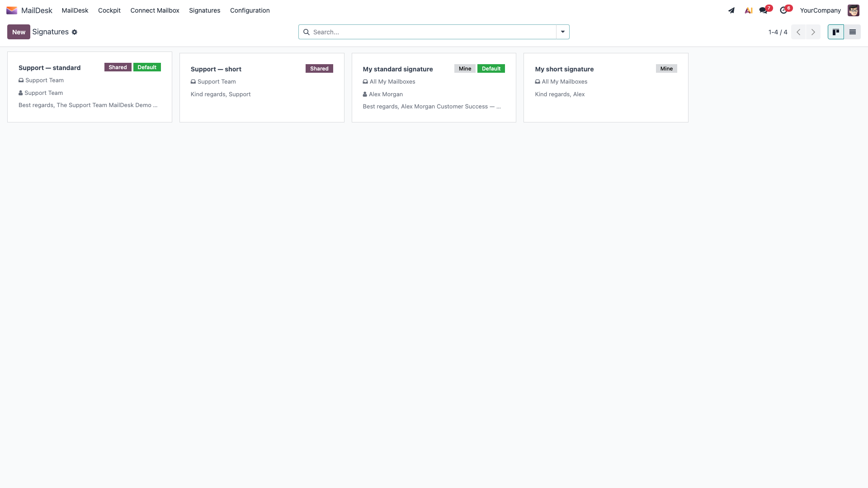
Task: Click the gear icon next to Signatures
Action: pos(75,32)
